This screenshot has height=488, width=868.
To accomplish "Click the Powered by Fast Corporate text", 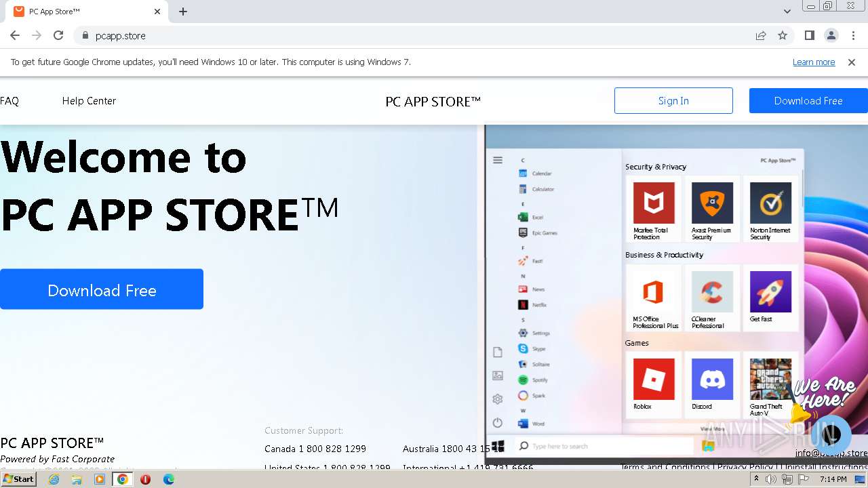I will (x=58, y=459).
